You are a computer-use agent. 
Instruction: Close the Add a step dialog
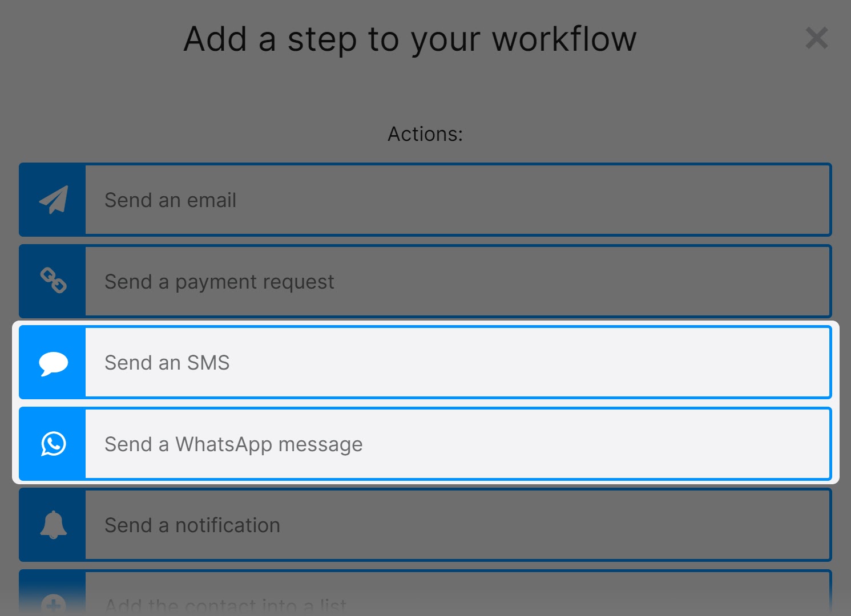click(x=817, y=38)
